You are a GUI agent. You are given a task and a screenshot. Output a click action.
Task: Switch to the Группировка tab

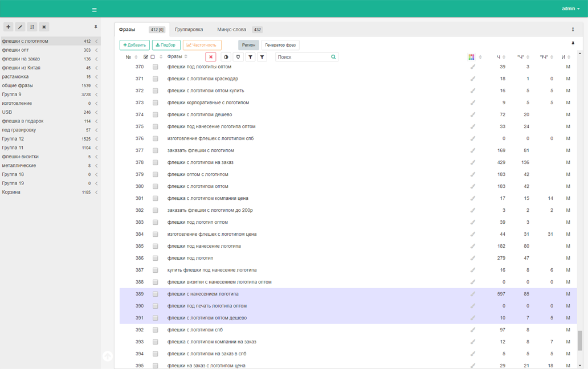[189, 30]
